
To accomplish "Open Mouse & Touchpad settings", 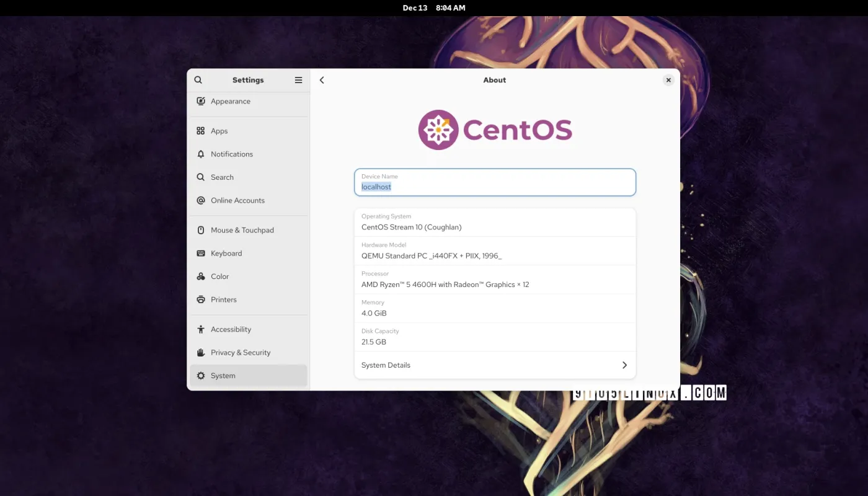I will click(x=248, y=230).
